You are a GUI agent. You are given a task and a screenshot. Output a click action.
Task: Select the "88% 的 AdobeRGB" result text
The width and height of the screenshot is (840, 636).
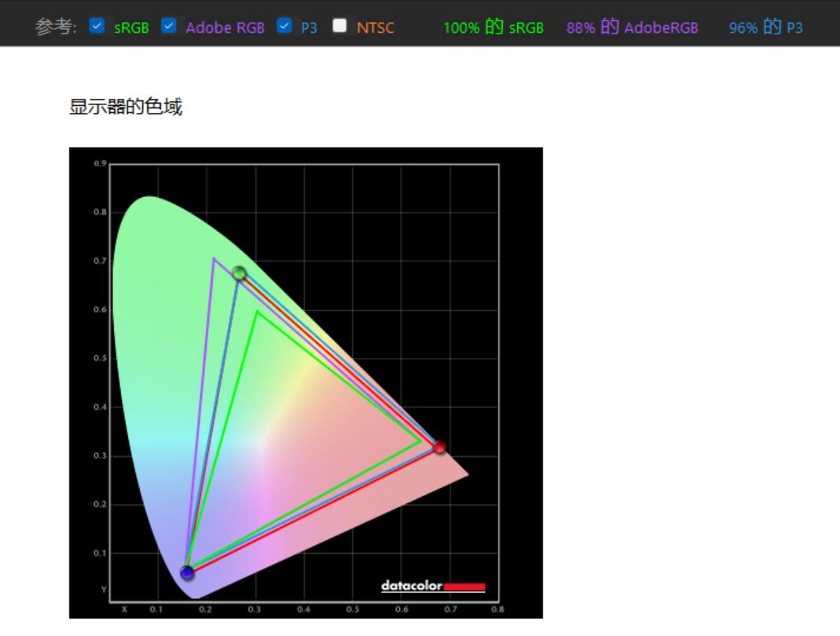coord(632,27)
